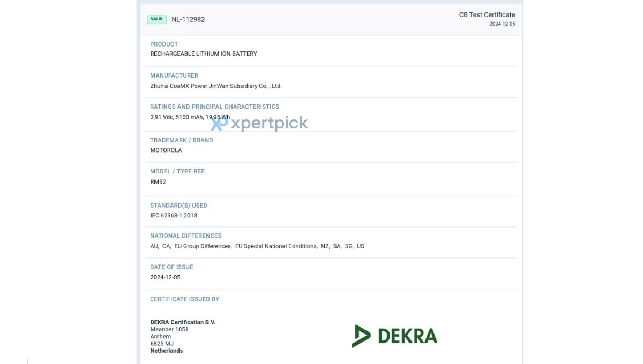Select the MOTOROLA brand value

pos(166,150)
